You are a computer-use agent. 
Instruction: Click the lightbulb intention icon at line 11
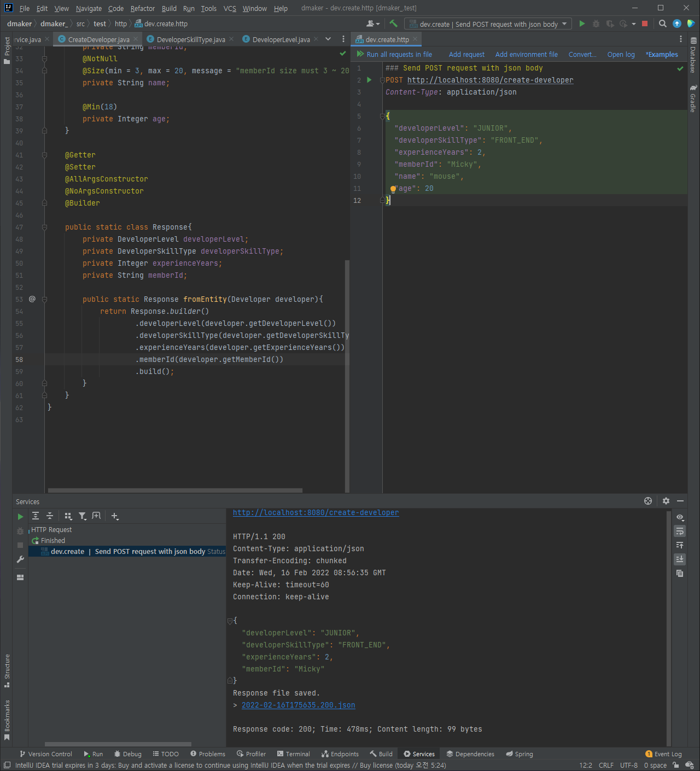pyautogui.click(x=393, y=189)
